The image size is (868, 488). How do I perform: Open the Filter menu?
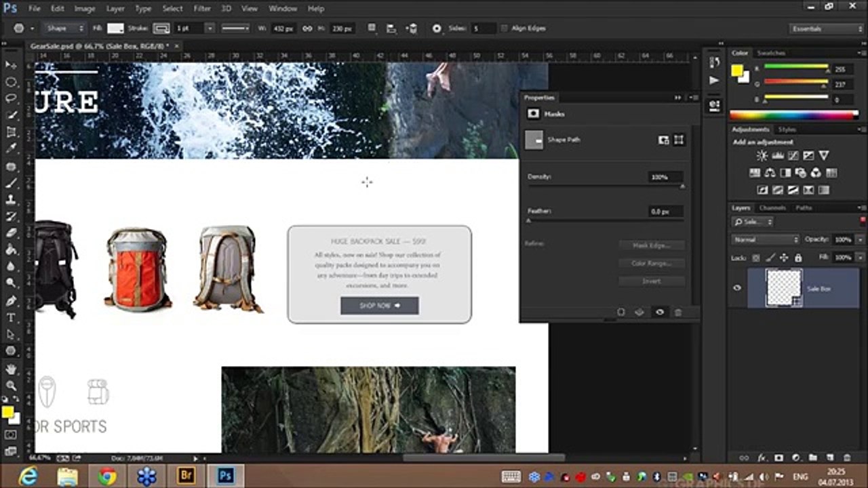pos(202,9)
